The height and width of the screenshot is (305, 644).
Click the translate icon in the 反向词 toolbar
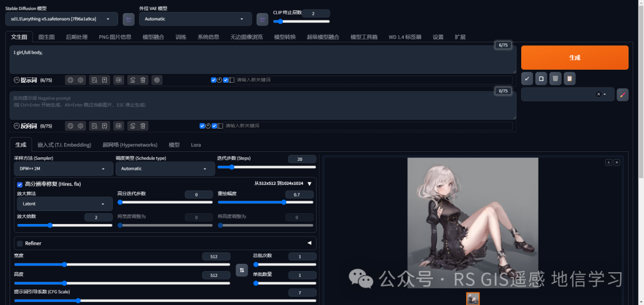[x=119, y=126]
